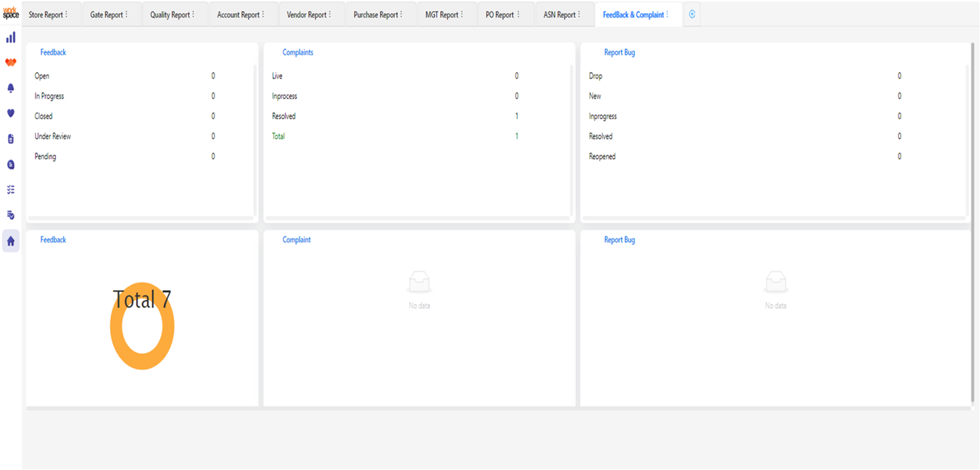
Task: Open the clipboard document sidebar icon
Action: pyautogui.click(x=10, y=139)
